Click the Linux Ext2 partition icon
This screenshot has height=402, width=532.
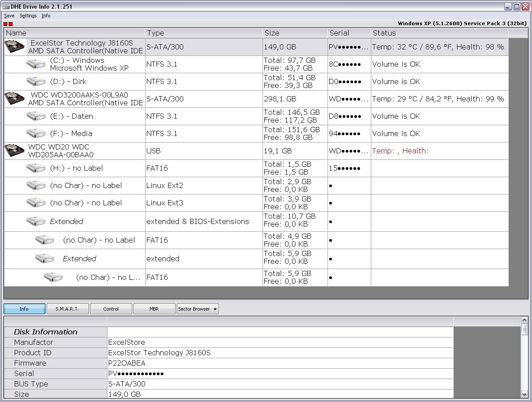36,185
